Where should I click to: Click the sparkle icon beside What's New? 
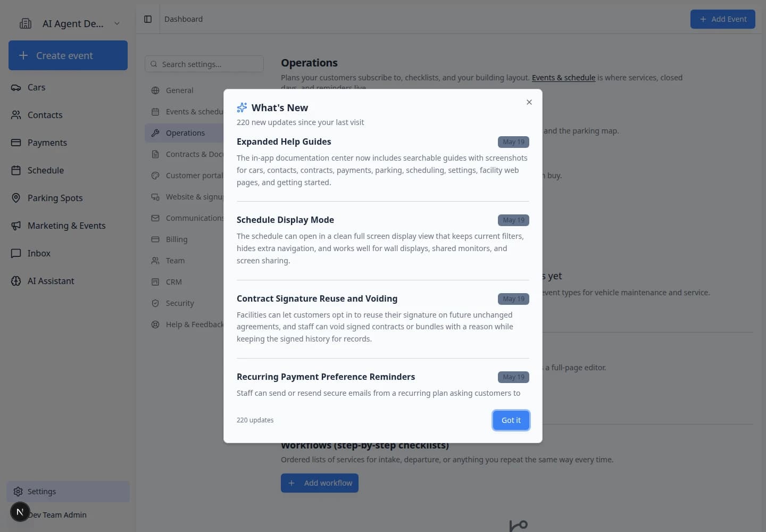click(242, 107)
